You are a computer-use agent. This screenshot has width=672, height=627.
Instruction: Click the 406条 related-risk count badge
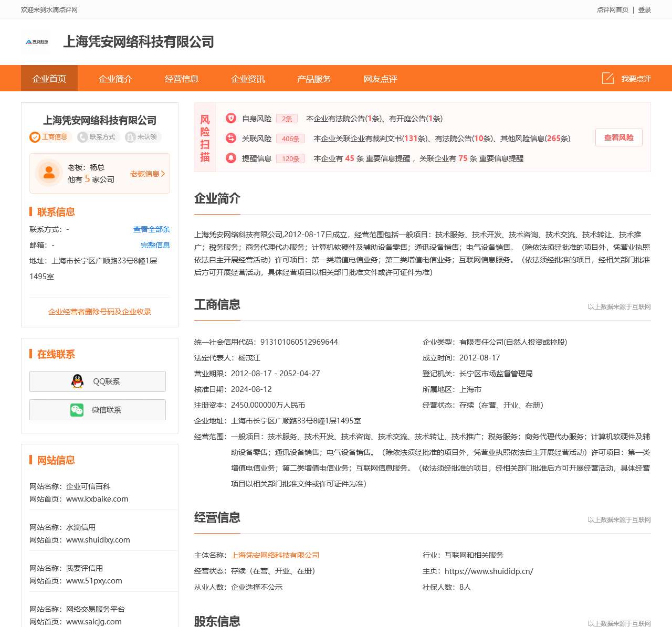tap(290, 139)
